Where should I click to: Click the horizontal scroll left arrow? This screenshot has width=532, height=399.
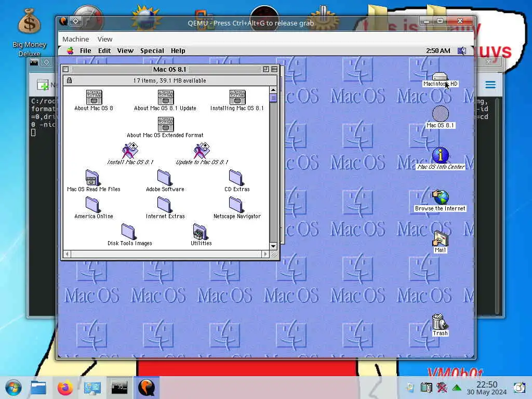coord(67,254)
